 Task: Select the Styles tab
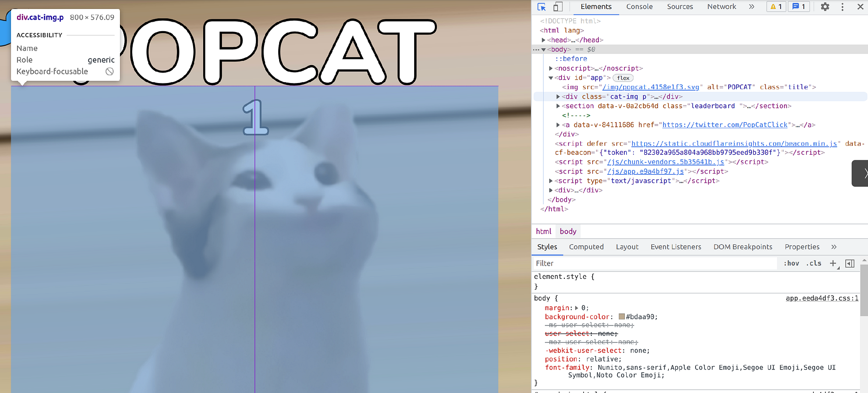(547, 247)
